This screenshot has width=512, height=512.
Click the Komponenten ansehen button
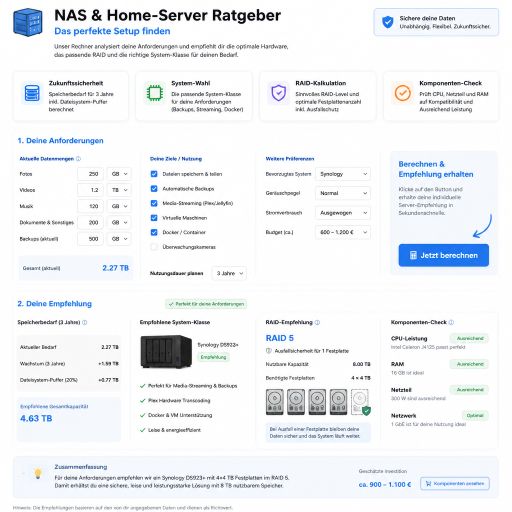tap(455, 483)
